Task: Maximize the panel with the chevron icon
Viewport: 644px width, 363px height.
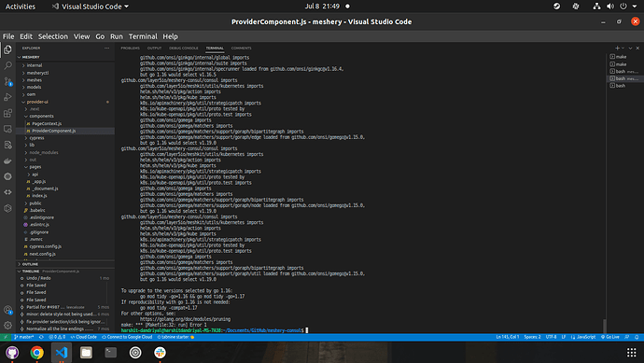Action: coord(630,48)
